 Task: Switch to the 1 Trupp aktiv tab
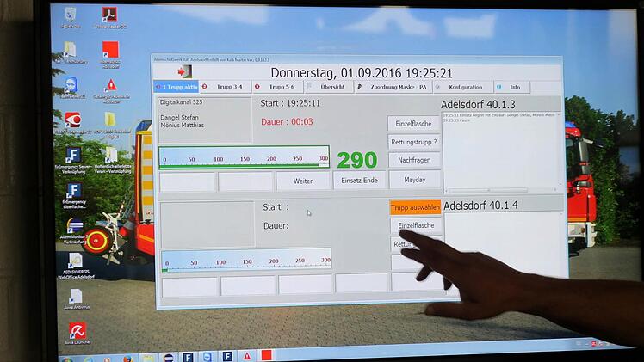click(x=176, y=87)
